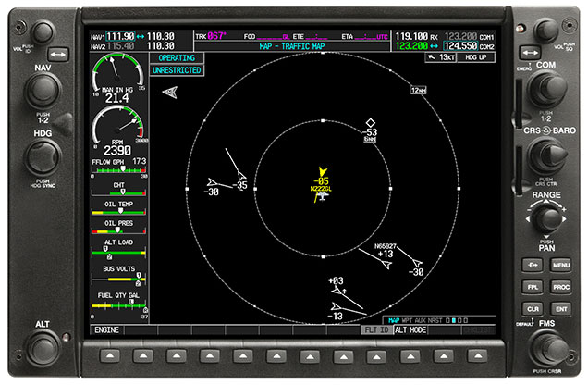Screen dimensions: 588x385
Task: Push the RANGE joystick knob
Action: pyautogui.click(x=545, y=218)
